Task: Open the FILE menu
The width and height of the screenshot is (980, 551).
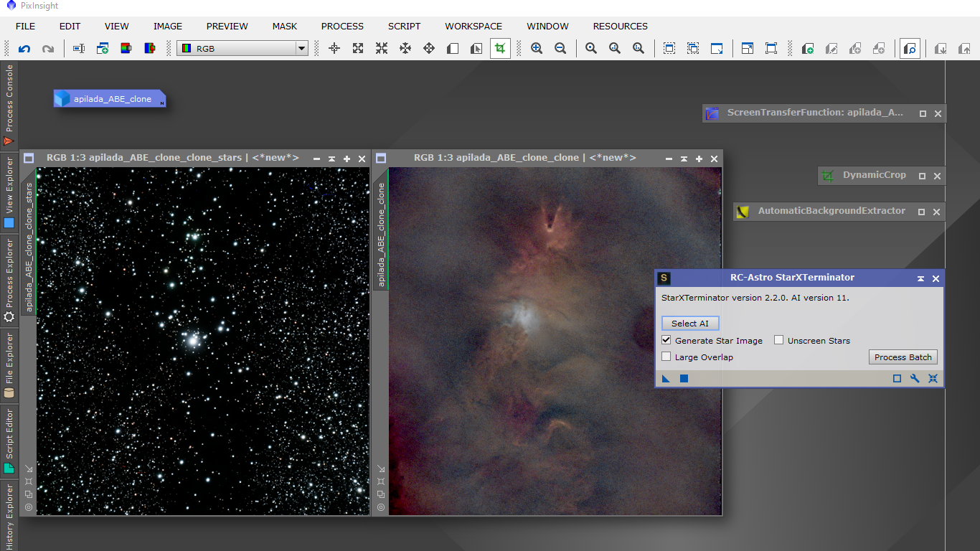Action: 25,26
